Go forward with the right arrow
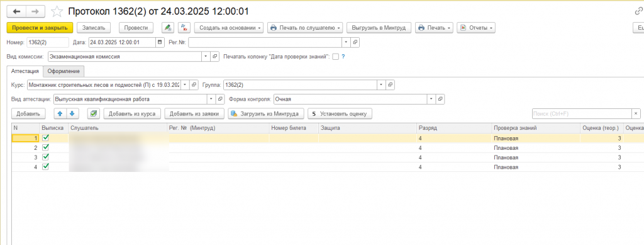644x245 pixels. [35, 11]
